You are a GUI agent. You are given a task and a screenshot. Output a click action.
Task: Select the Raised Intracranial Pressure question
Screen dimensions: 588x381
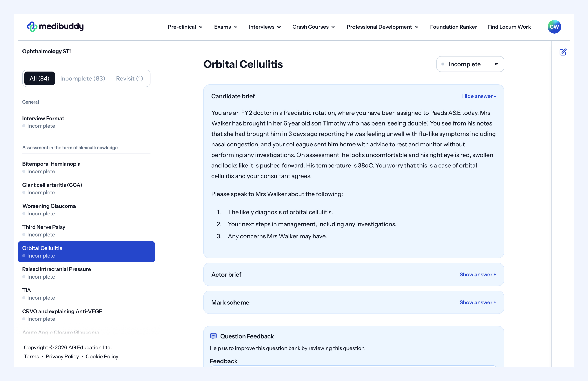point(57,269)
